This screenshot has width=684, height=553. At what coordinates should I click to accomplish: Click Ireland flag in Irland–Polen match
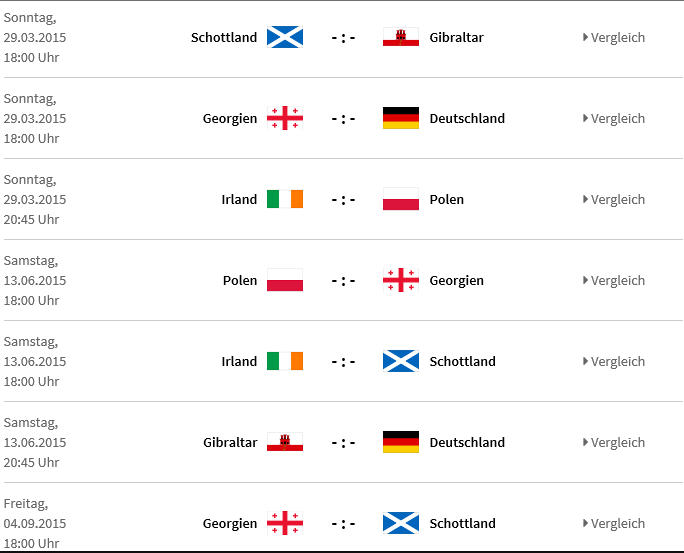click(285, 199)
